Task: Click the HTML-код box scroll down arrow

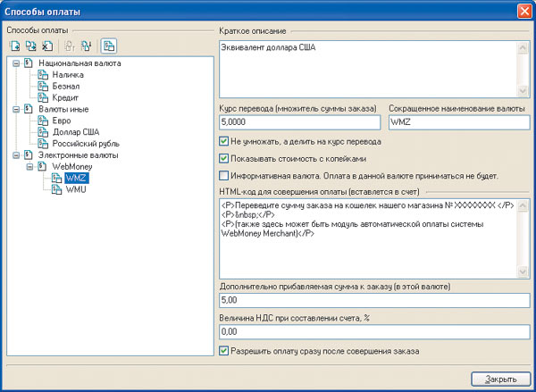Action: click(523, 271)
